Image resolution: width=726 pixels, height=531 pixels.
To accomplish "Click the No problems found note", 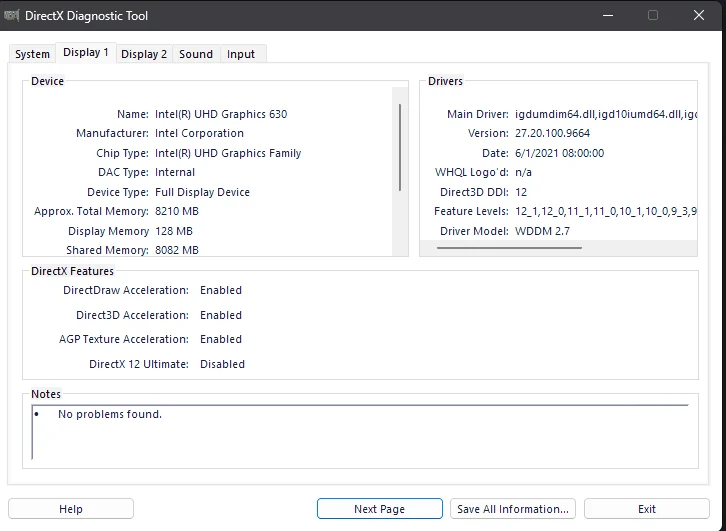I will 110,414.
